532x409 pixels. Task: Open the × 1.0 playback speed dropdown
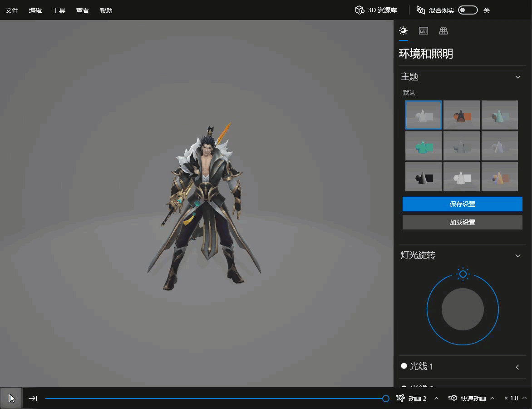click(x=524, y=398)
